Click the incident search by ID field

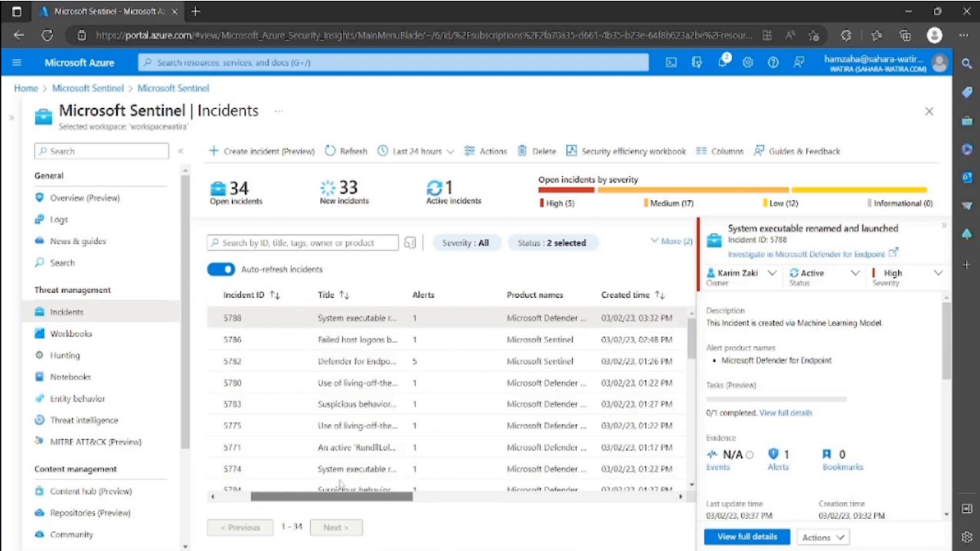click(x=303, y=243)
